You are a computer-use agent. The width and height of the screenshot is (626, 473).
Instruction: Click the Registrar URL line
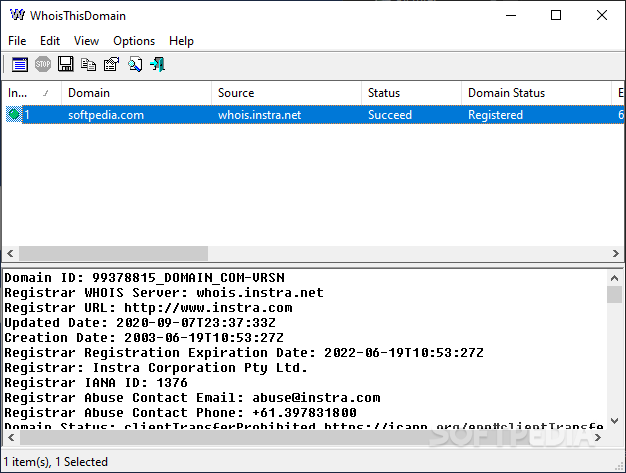tap(148, 308)
